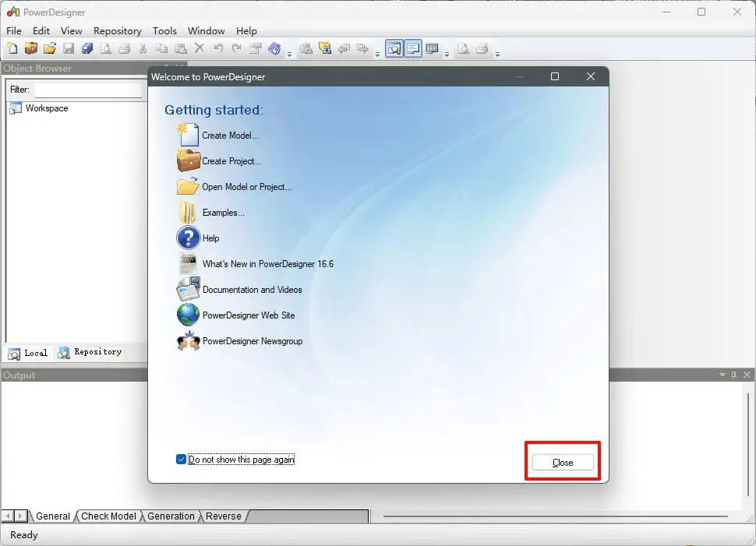Expand the first toolbar overflow arrow
This screenshot has width=756, height=546.
click(289, 54)
